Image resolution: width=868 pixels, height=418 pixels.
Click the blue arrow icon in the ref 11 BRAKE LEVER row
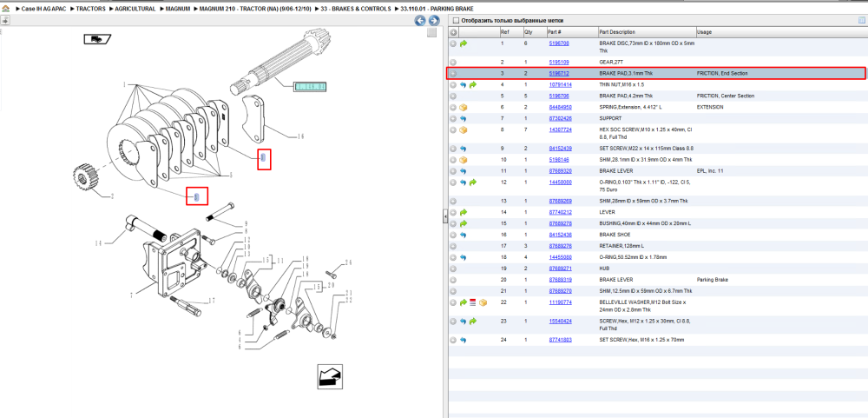(x=464, y=171)
